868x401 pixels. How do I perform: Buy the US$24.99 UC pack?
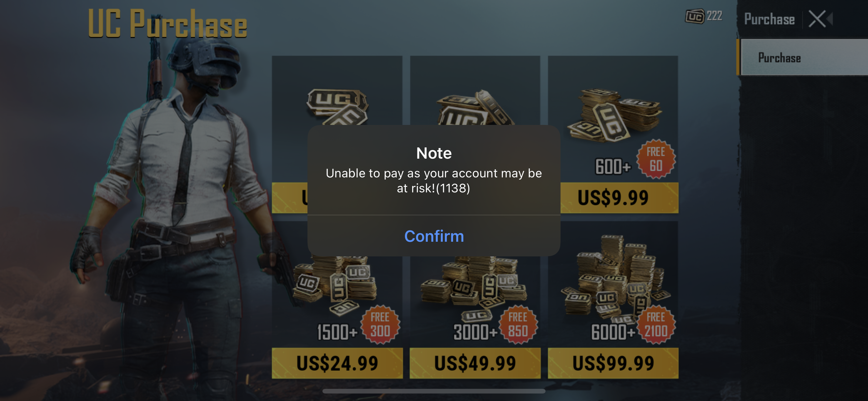pyautogui.click(x=337, y=363)
